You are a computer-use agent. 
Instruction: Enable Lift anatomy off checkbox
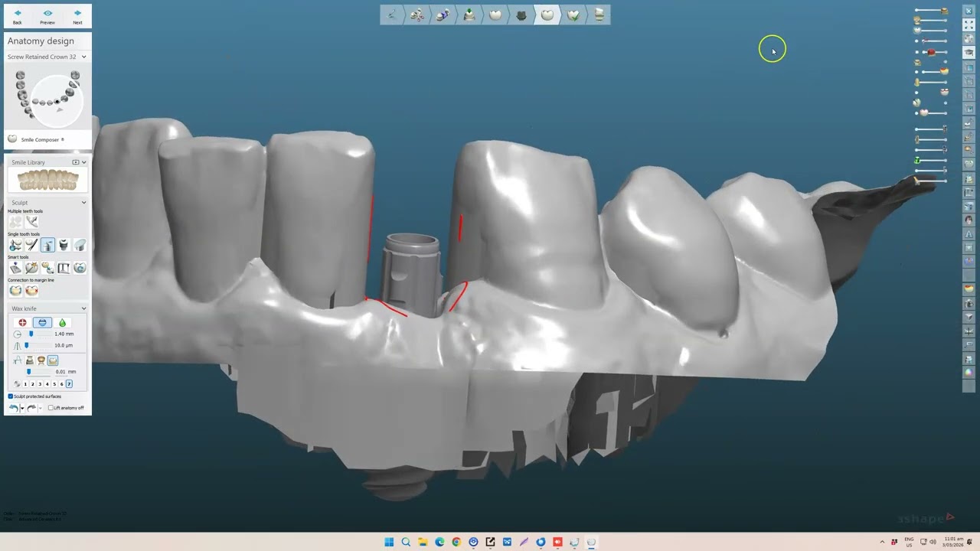point(51,408)
